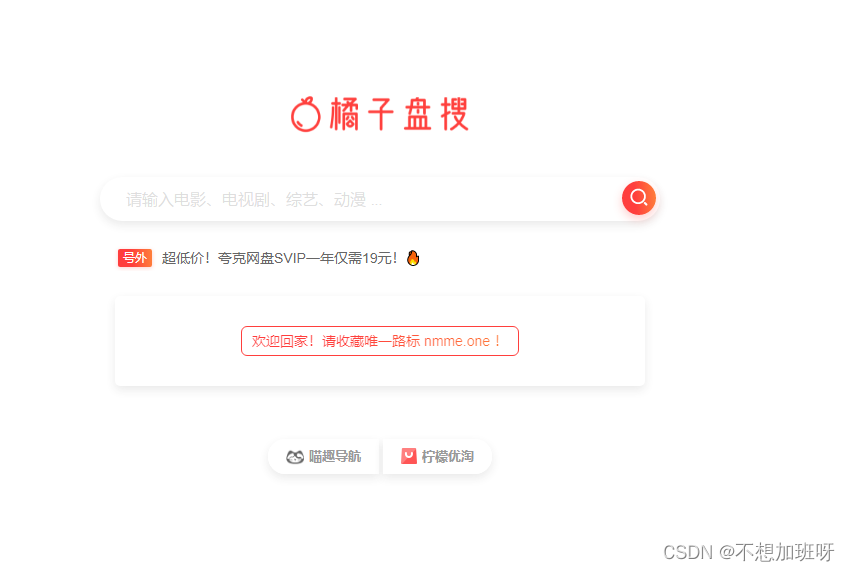Open the 喵趣导航 button
The width and height of the screenshot is (850, 571).
[324, 457]
